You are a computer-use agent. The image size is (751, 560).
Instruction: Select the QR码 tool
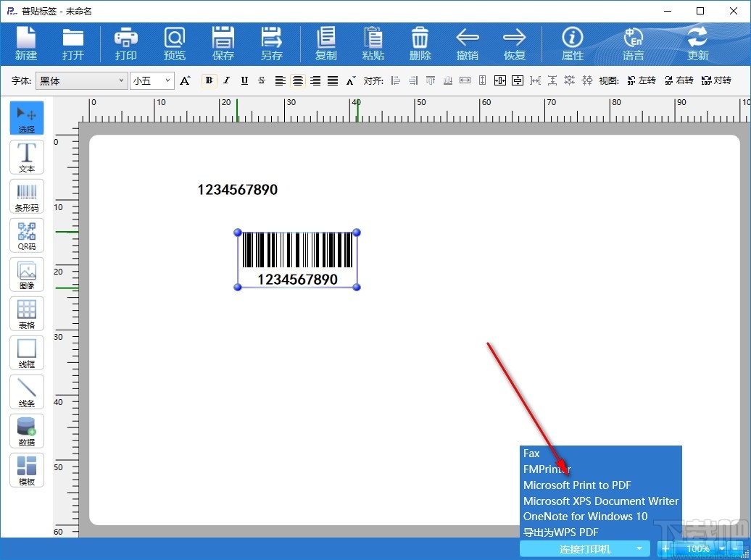(x=26, y=235)
